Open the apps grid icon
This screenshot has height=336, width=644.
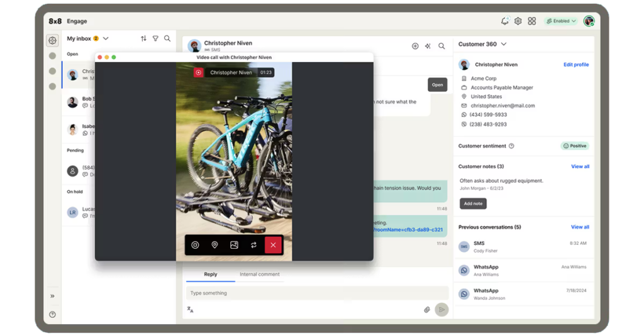[x=532, y=21]
